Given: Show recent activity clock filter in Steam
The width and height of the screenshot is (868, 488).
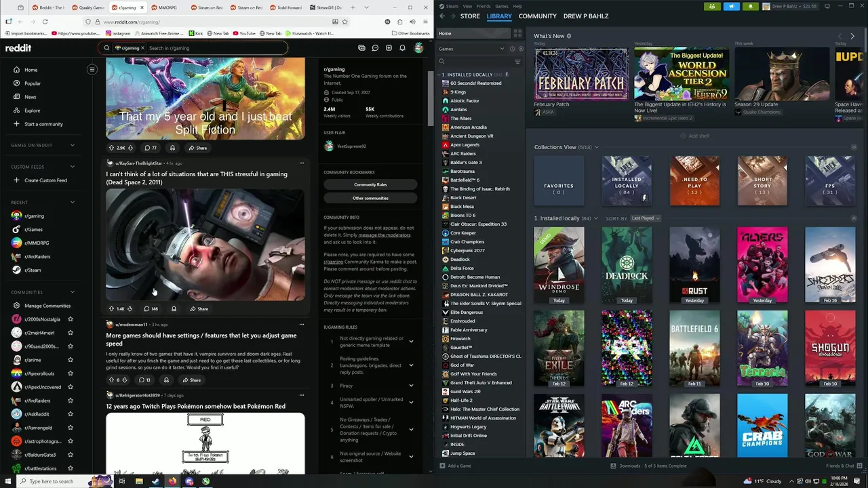Looking at the screenshot, I should 512,49.
